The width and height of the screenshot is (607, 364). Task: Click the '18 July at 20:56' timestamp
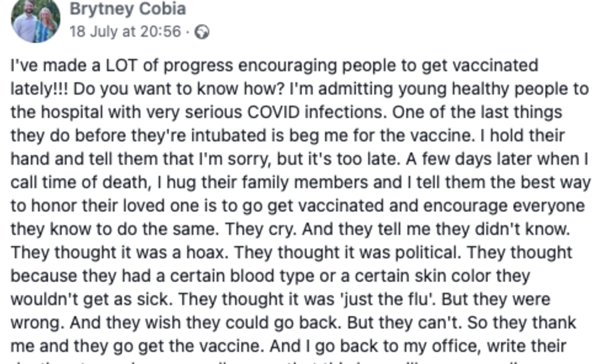125,31
